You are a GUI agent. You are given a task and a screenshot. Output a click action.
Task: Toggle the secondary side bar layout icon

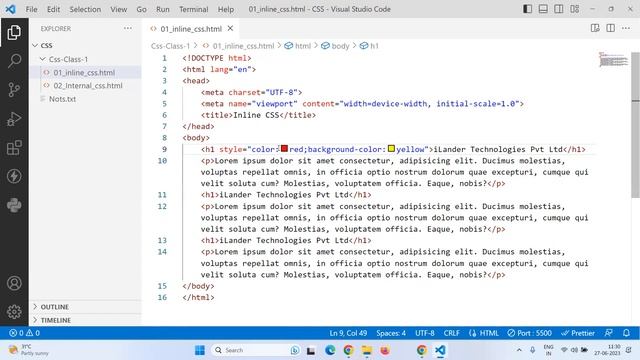tap(559, 9)
